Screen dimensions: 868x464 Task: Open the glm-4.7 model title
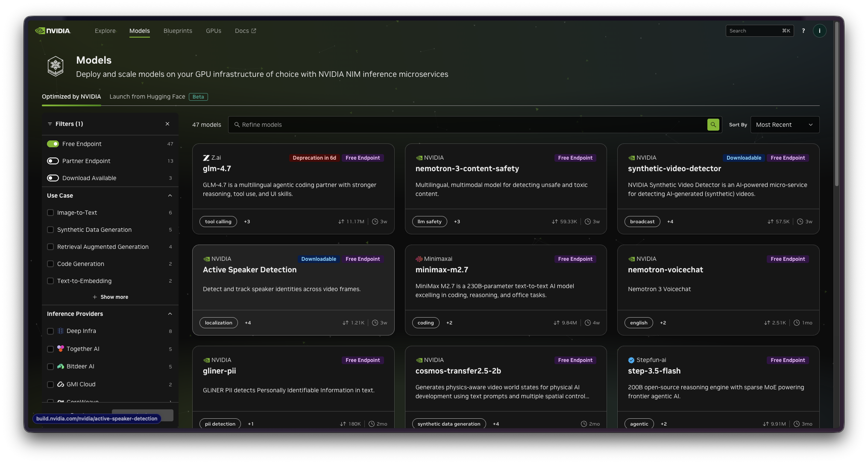click(217, 169)
